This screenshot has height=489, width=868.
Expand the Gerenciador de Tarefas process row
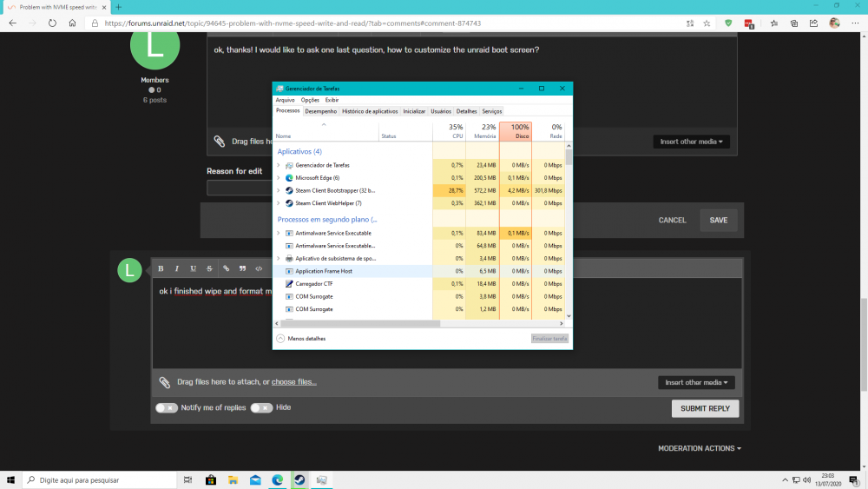point(279,165)
